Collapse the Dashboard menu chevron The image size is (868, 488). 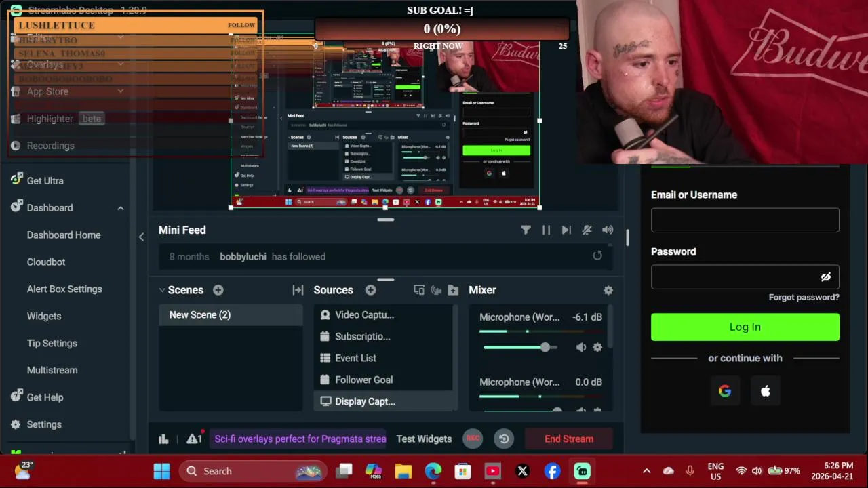click(x=121, y=208)
